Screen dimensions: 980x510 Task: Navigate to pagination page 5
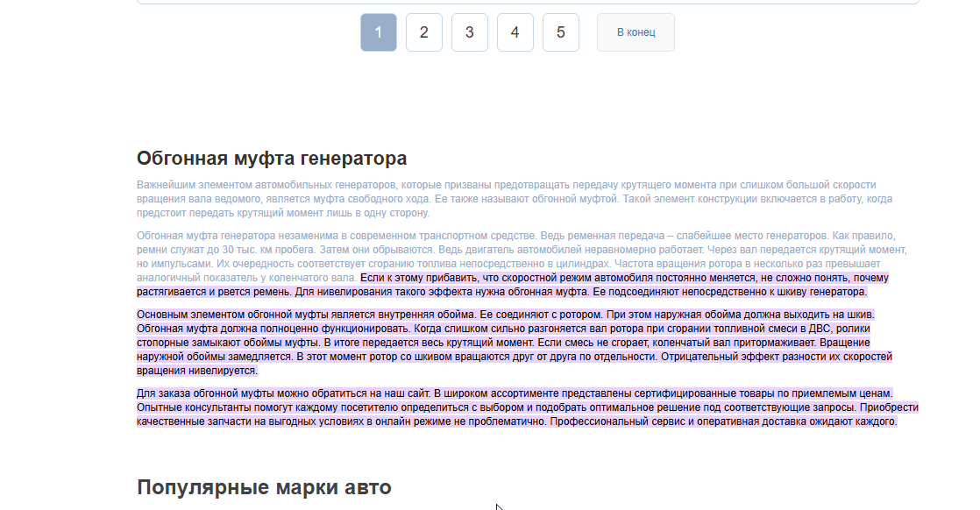tap(561, 32)
